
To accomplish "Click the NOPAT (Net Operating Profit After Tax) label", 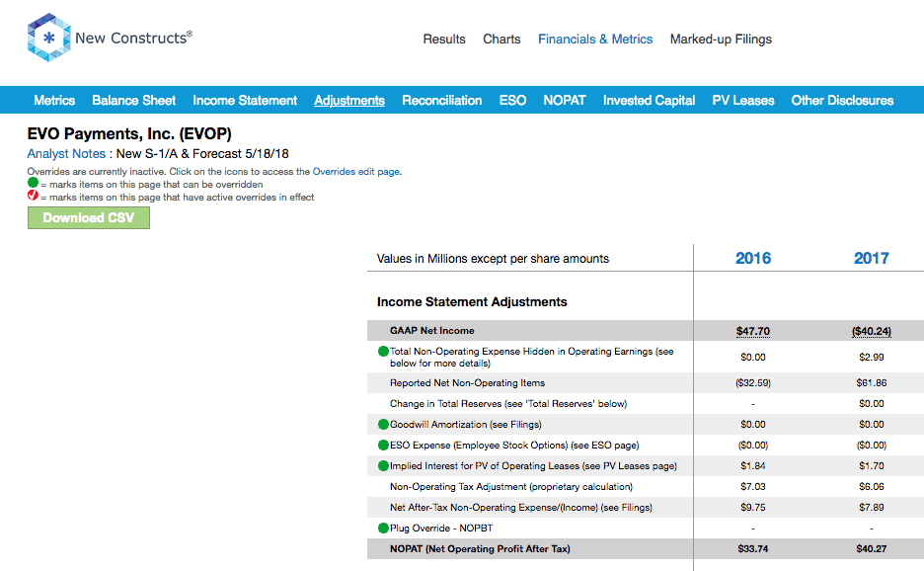I will point(480,548).
